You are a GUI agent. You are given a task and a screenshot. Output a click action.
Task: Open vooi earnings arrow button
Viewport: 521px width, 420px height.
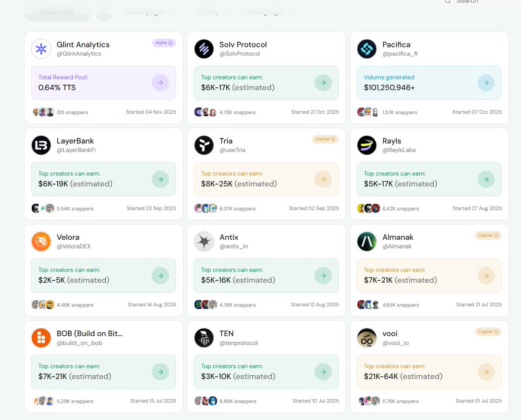point(486,372)
